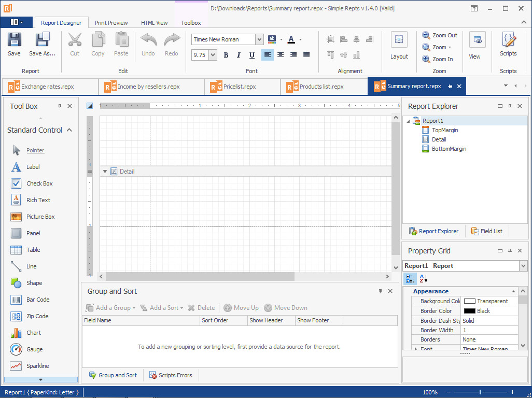
Task: Switch to the Field List panel tab
Action: coord(487,231)
